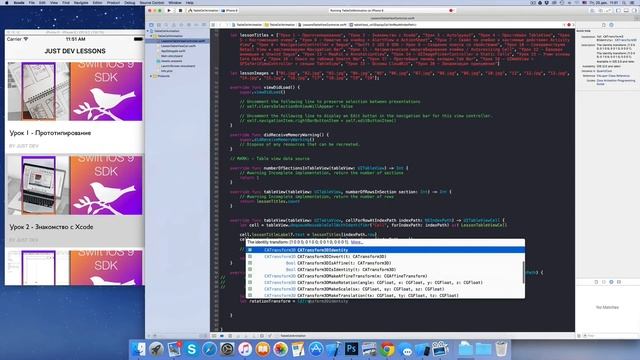Collapse the root project in navigator
640x360 pixels.
pyautogui.click(x=148, y=31)
